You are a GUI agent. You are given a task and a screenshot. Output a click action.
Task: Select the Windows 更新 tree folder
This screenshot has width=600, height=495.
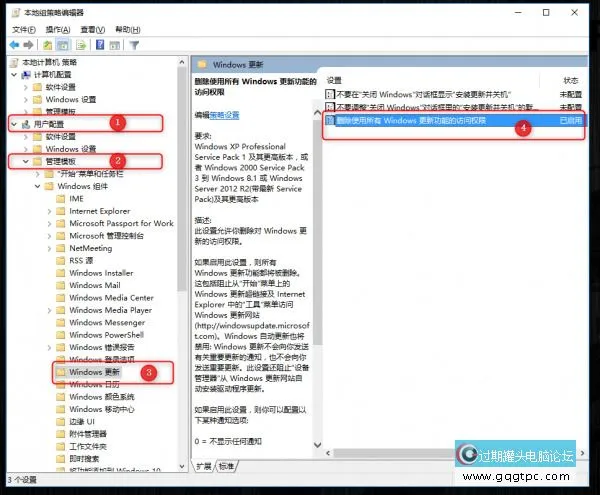point(94,372)
